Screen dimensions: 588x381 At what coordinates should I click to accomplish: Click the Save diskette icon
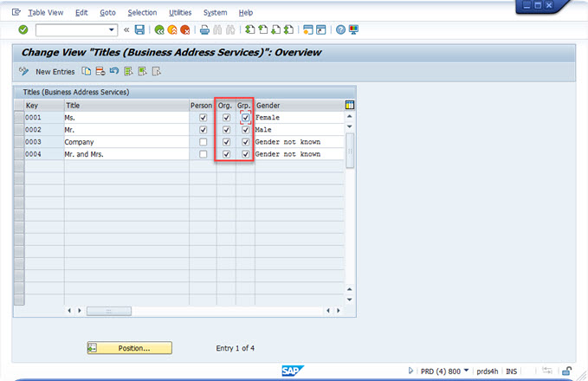(139, 29)
